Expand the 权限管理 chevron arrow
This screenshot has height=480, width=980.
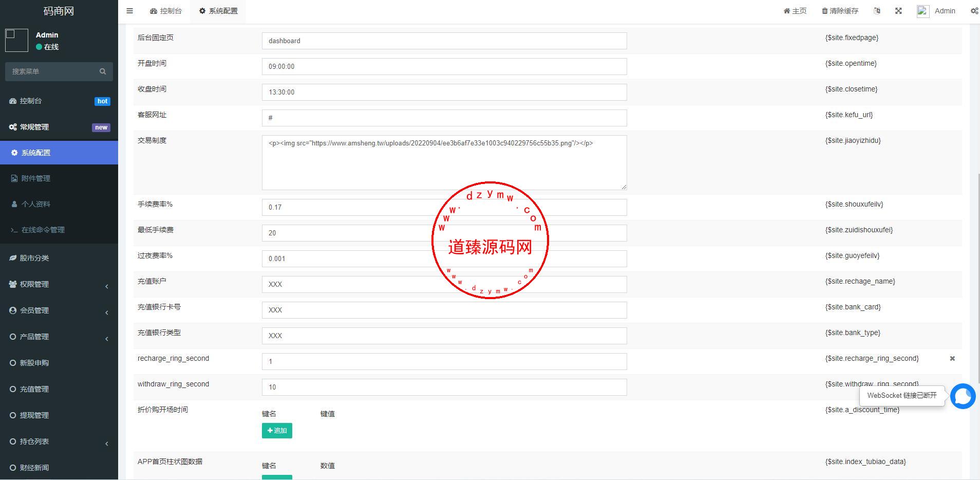click(x=107, y=286)
